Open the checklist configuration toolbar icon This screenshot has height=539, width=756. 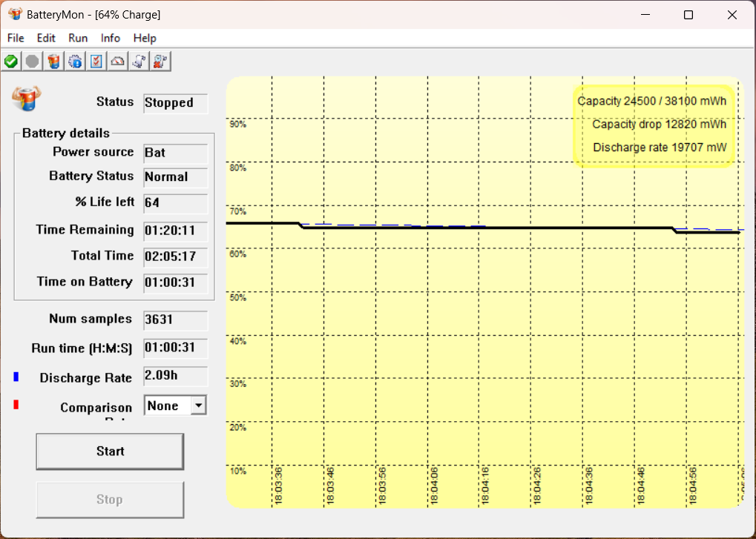tap(96, 62)
